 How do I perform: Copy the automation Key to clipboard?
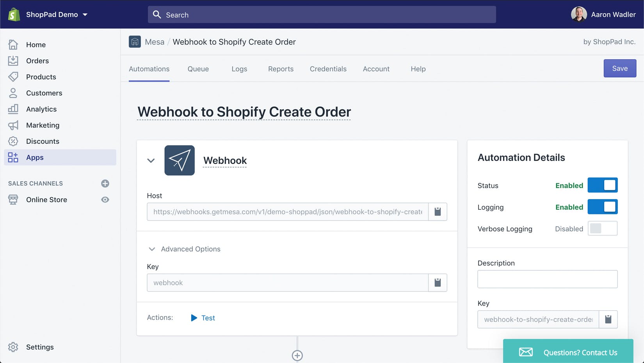[x=608, y=319]
